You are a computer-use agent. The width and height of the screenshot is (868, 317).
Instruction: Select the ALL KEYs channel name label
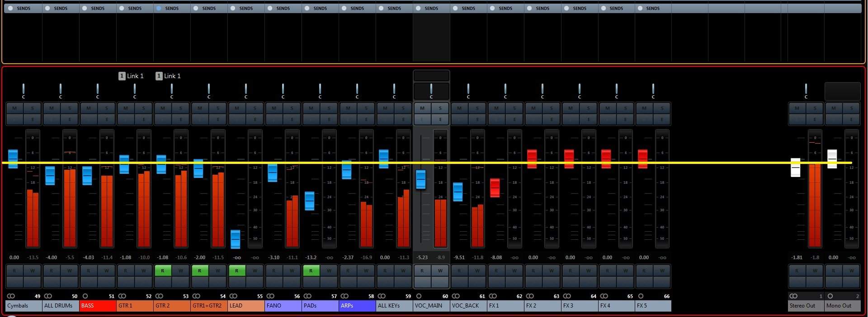394,306
